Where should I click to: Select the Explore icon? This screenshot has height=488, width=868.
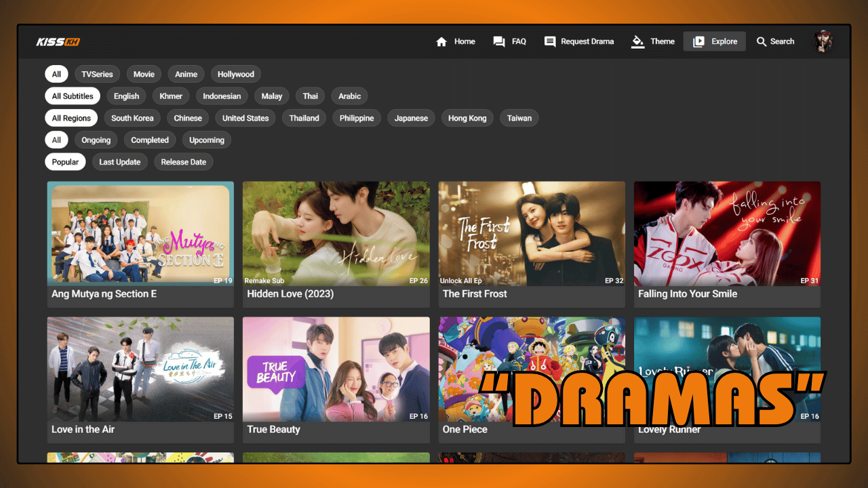pos(701,41)
